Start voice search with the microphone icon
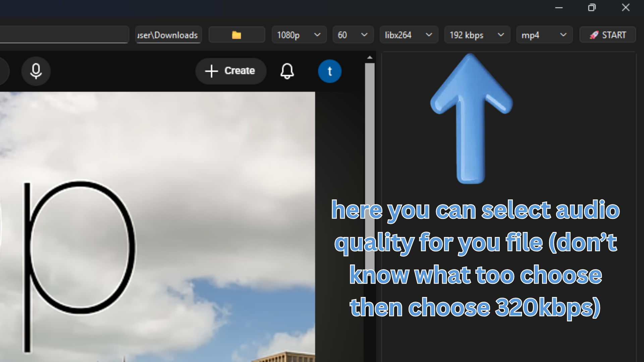 point(36,71)
